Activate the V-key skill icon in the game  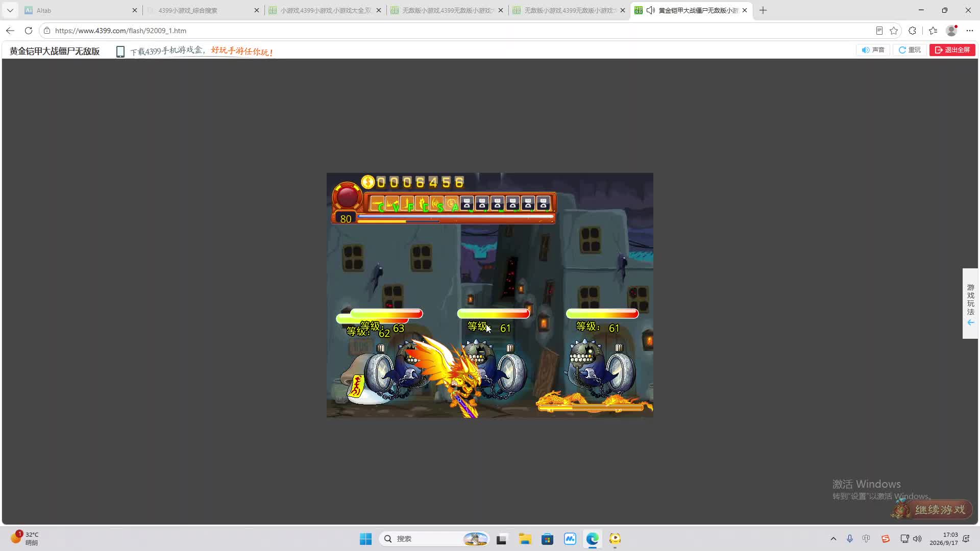click(393, 204)
